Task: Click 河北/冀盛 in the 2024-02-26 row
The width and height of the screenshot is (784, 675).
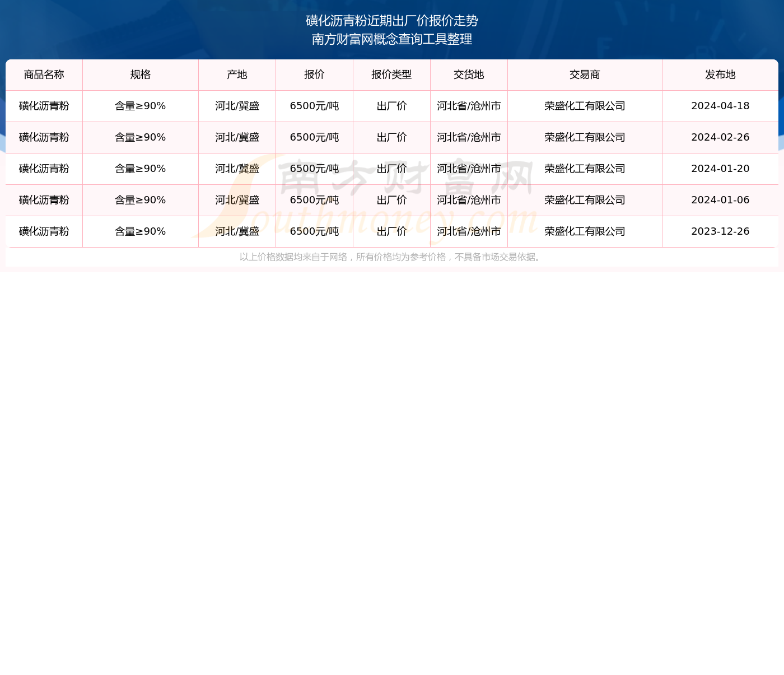Action: [x=237, y=137]
